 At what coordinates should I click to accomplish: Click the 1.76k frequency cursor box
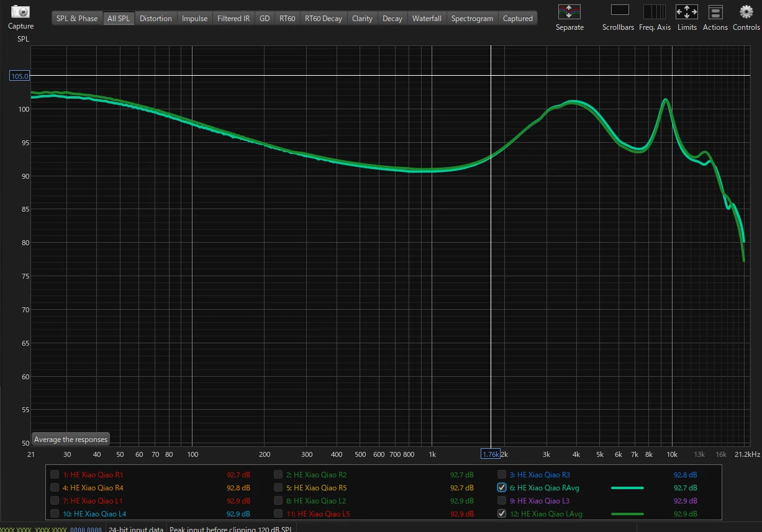pyautogui.click(x=491, y=454)
